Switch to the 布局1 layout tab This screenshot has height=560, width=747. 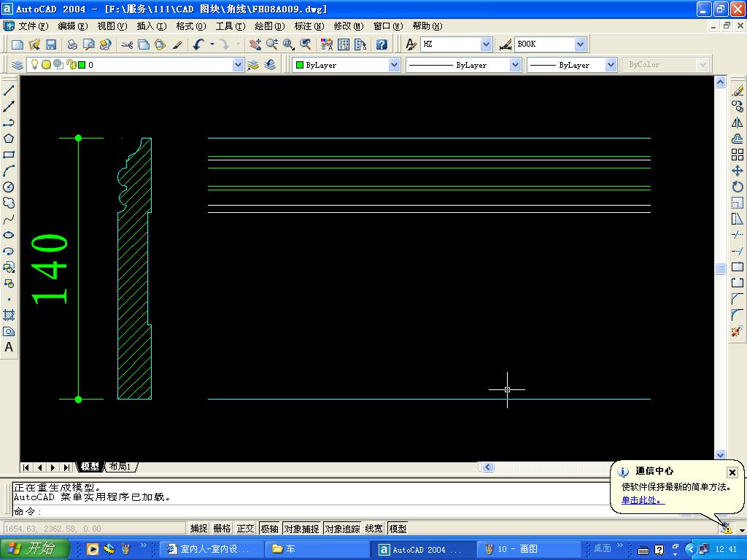(x=120, y=467)
